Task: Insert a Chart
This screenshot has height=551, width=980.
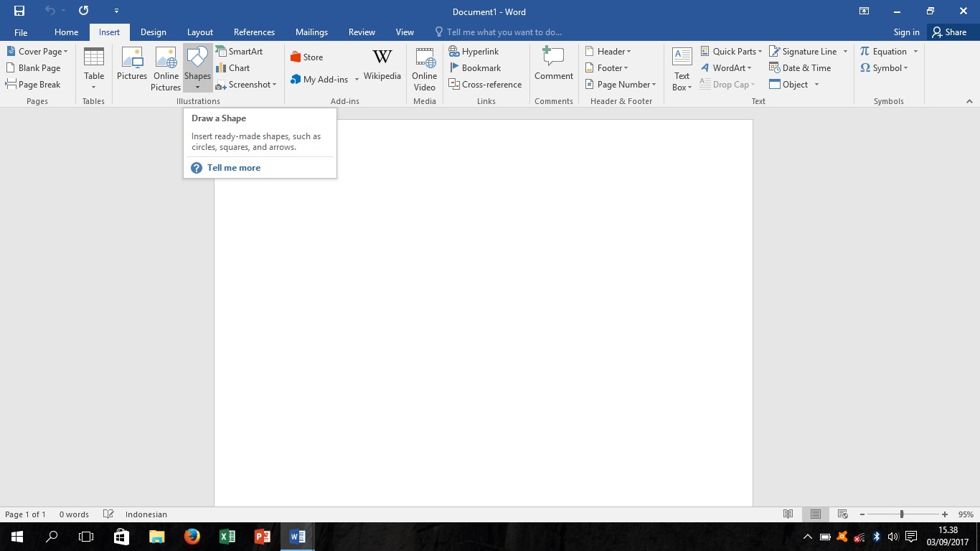Action: (232, 68)
